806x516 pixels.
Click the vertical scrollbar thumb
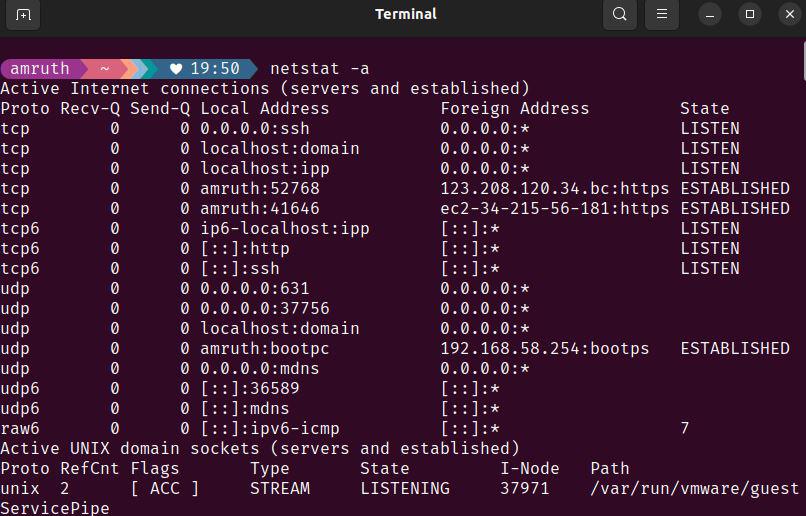(x=802, y=60)
